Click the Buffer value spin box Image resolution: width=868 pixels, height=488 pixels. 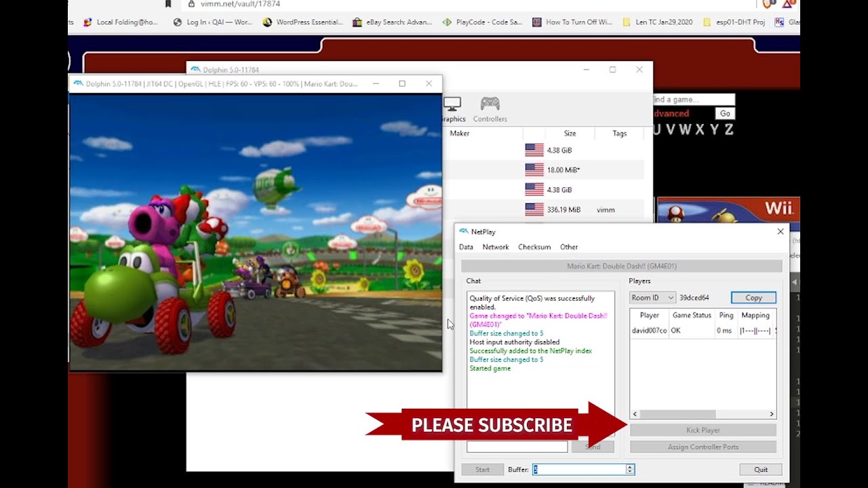[583, 469]
